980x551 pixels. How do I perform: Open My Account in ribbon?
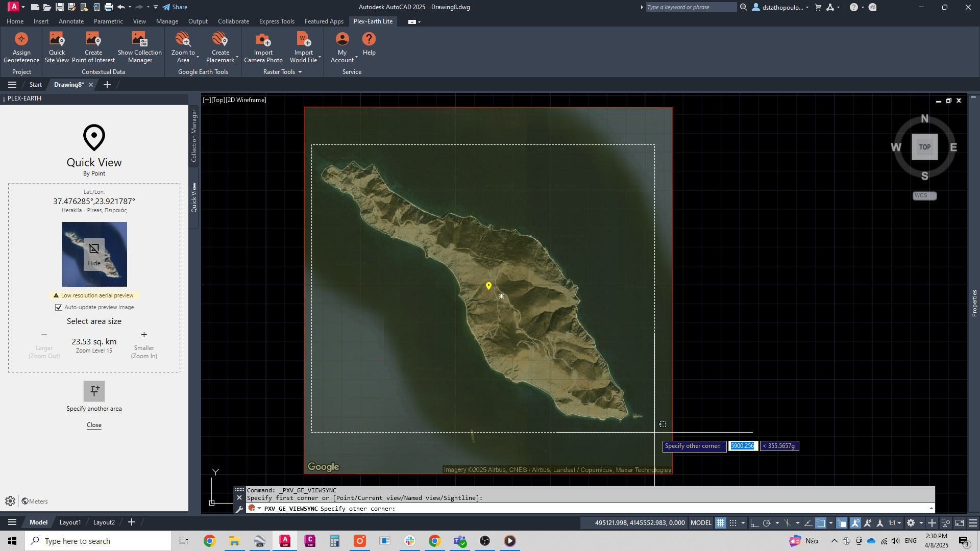342,47
